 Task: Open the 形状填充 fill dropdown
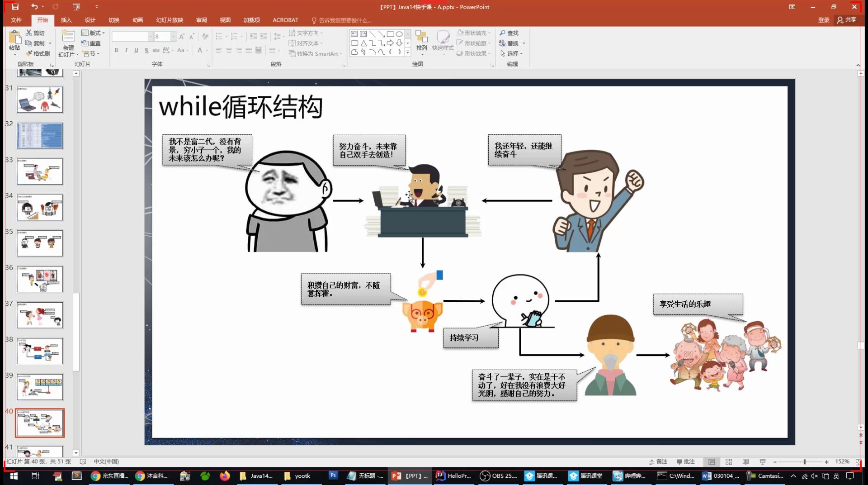(x=473, y=33)
